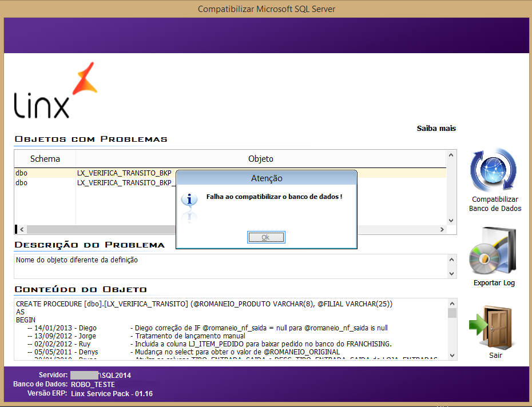Click the Schema column header
This screenshot has width=532, height=407.
point(45,159)
